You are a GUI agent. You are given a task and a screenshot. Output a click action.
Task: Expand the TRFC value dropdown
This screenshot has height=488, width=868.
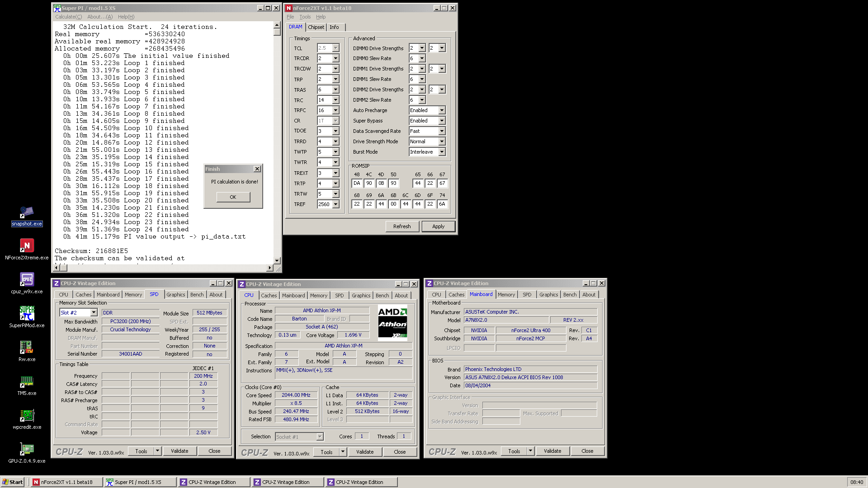point(335,110)
